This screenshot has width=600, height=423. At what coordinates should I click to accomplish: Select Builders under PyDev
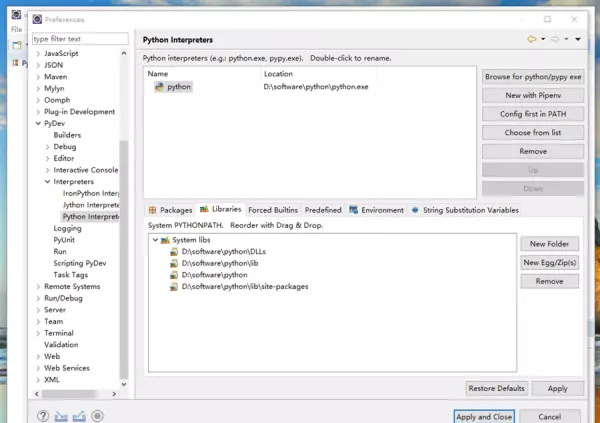point(67,135)
